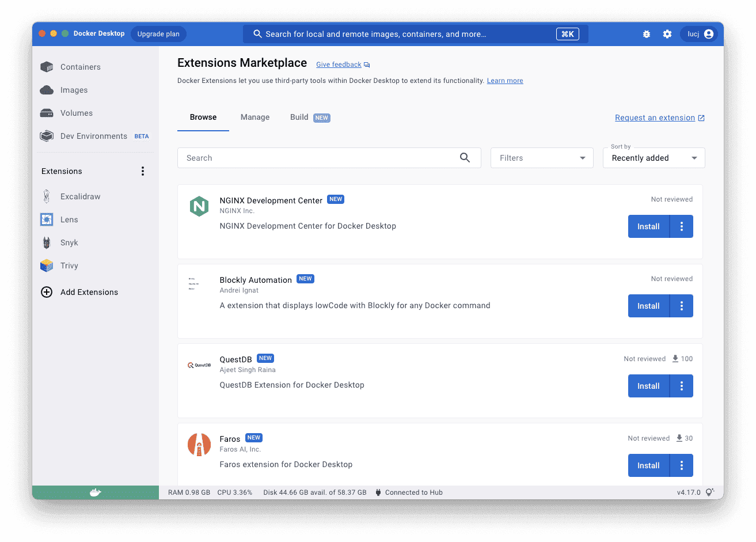Open the Learn more link
This screenshot has width=756, height=542.
pos(505,81)
